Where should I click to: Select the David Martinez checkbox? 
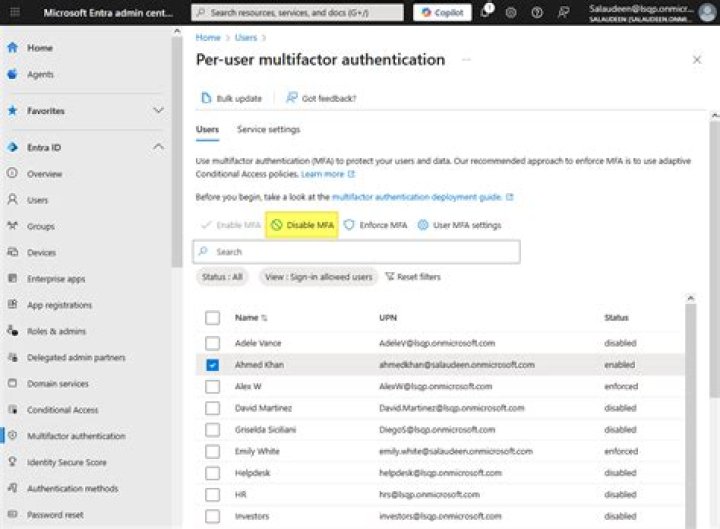coord(213,408)
